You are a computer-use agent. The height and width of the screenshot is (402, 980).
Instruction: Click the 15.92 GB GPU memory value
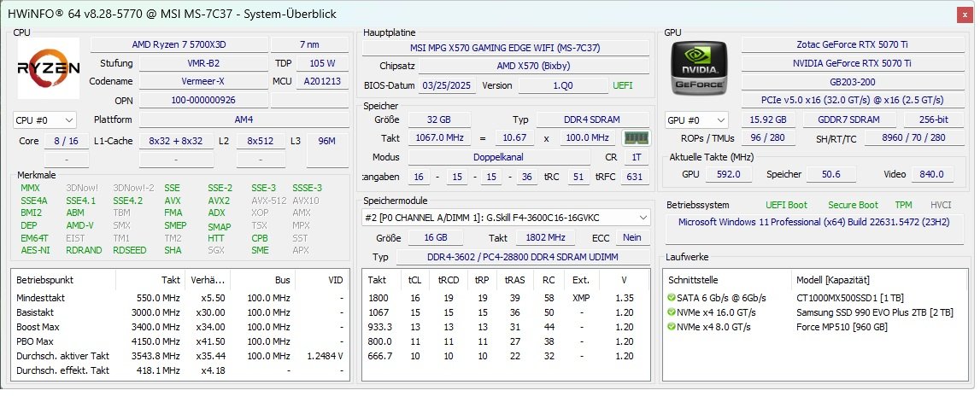[768, 119]
